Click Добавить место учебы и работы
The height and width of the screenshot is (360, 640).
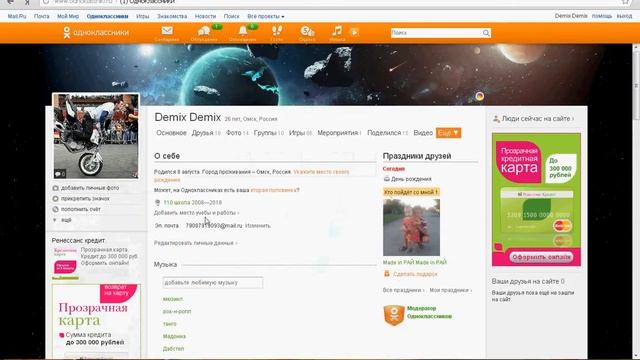(x=196, y=213)
